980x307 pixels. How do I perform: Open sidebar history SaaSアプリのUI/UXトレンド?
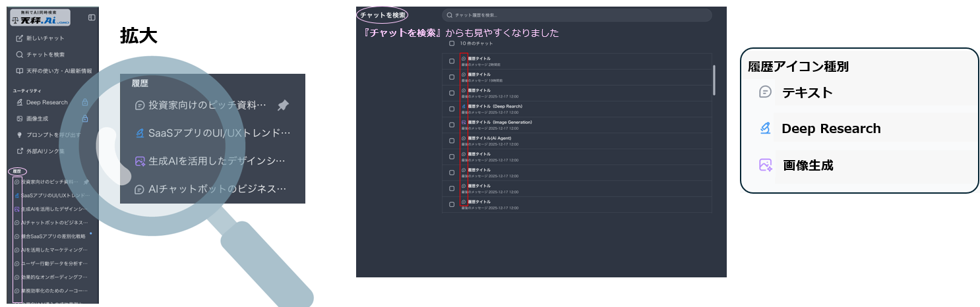tap(52, 195)
